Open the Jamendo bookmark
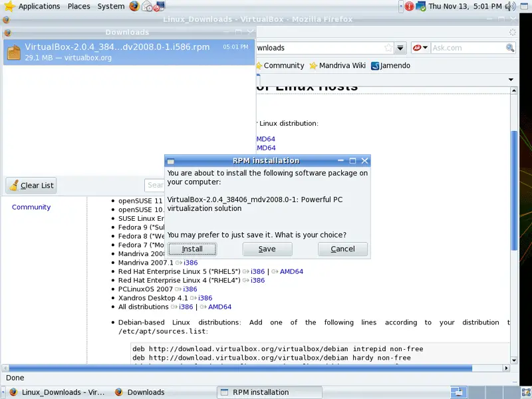Image resolution: width=532 pixels, height=399 pixels. (391, 65)
